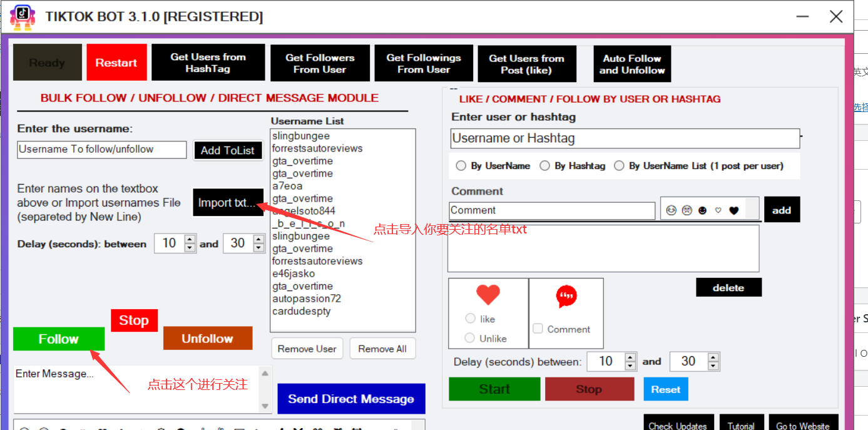The height and width of the screenshot is (430, 868).
Task: Click the red heart like icon
Action: pyautogui.click(x=488, y=294)
